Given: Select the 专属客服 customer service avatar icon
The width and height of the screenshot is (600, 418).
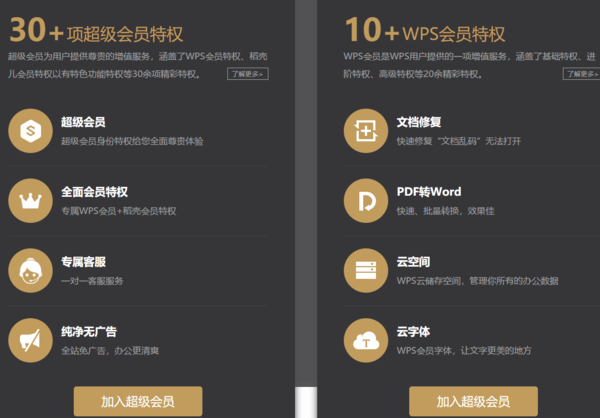Looking at the screenshot, I should click(30, 270).
